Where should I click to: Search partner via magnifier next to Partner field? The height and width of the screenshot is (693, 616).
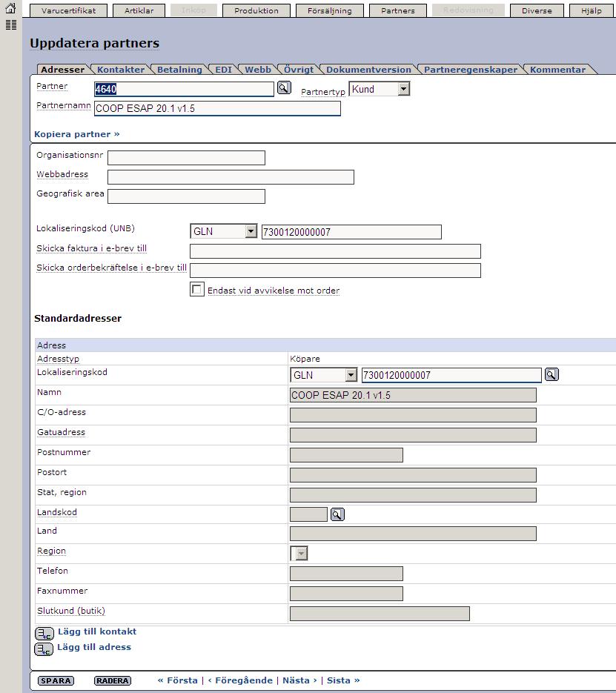tap(284, 88)
